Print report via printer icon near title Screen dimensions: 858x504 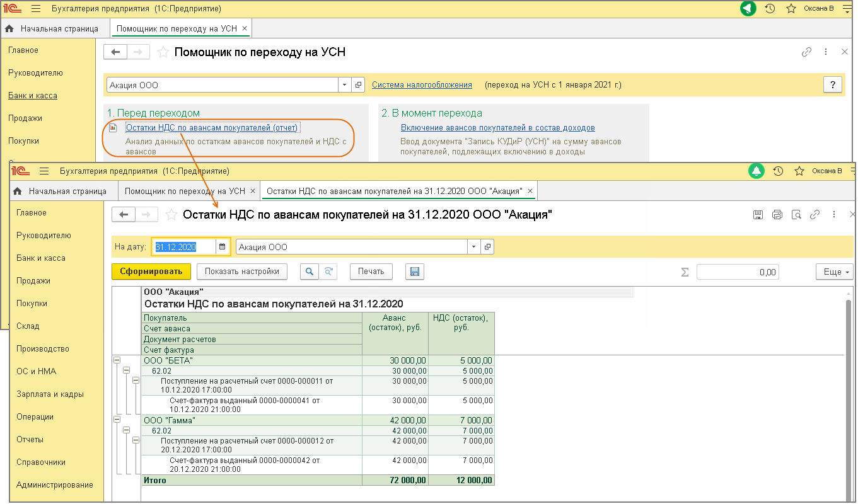[777, 215]
